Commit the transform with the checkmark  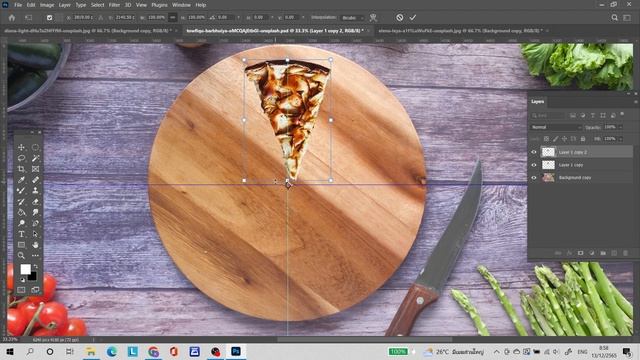coord(413,18)
